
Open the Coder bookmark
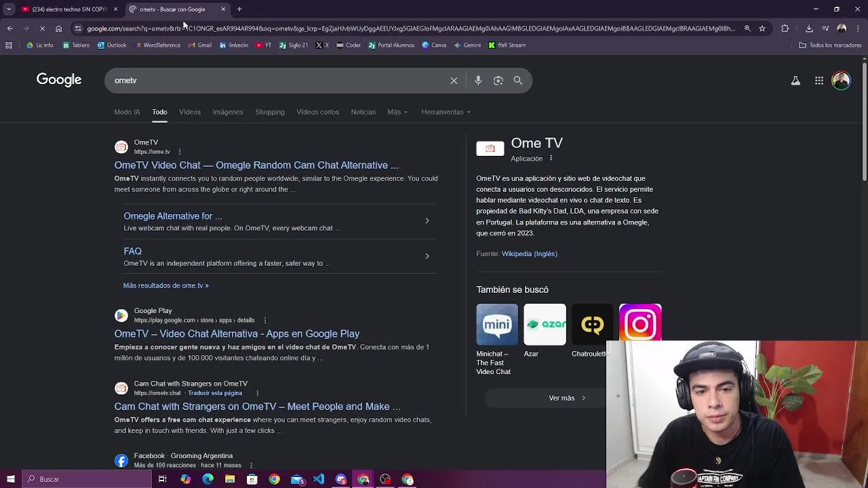pos(349,45)
